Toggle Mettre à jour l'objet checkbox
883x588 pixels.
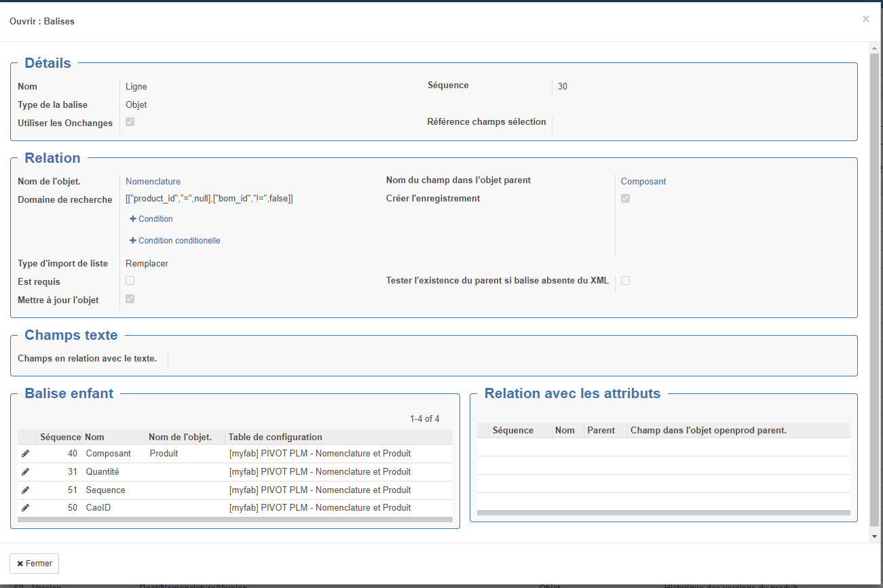click(x=130, y=299)
